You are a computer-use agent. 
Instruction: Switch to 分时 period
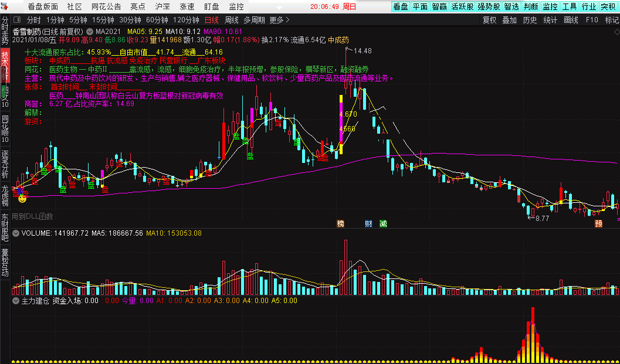33,20
